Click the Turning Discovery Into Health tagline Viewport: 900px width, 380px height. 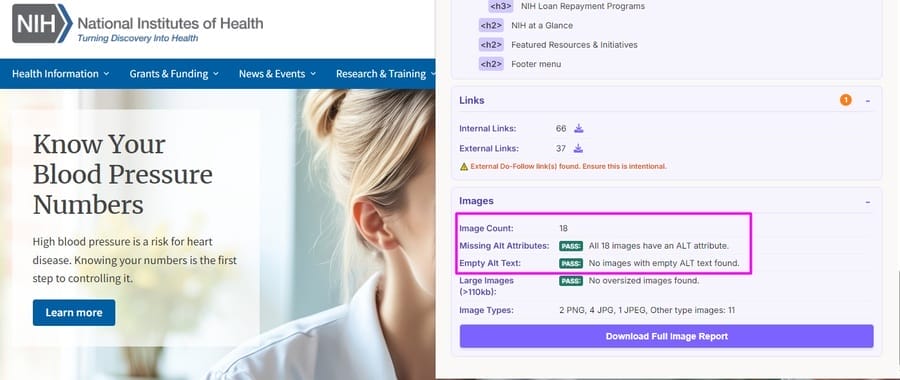click(x=138, y=38)
